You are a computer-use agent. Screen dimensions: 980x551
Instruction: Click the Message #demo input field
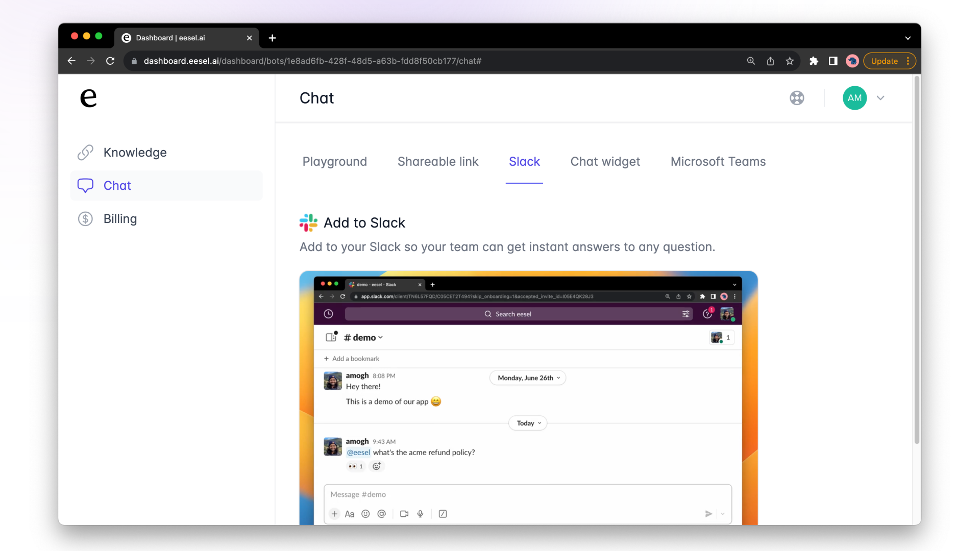coord(527,494)
